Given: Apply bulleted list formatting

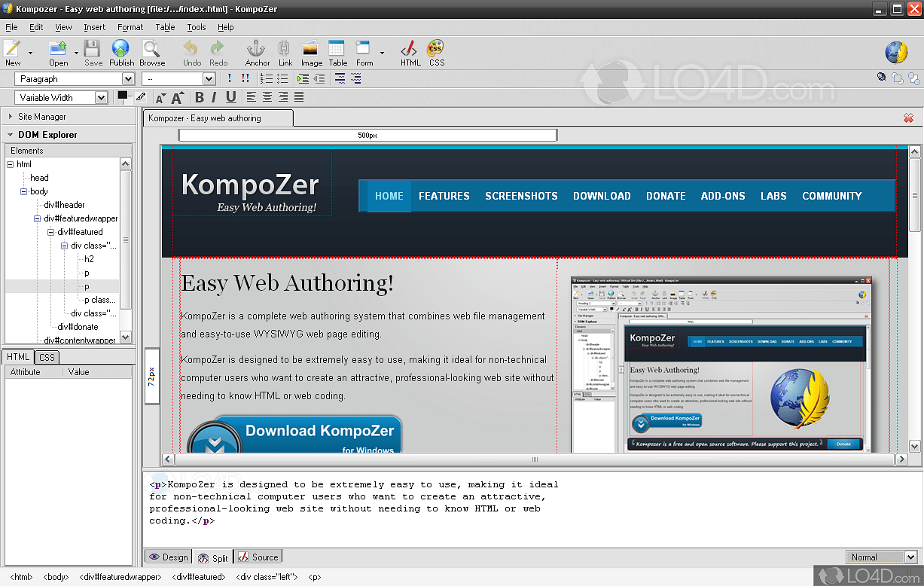Looking at the screenshot, I should click(x=283, y=78).
